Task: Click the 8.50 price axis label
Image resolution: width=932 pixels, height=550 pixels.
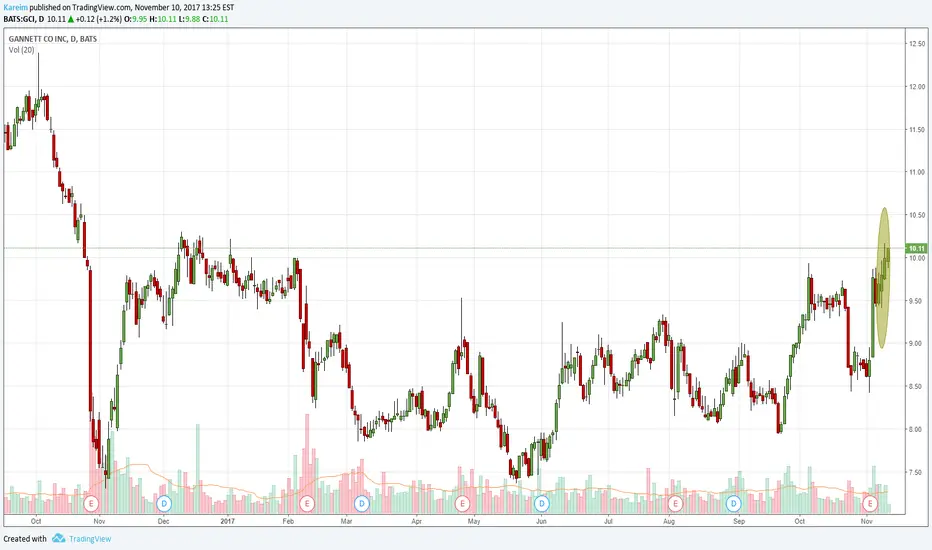Action: [x=917, y=386]
